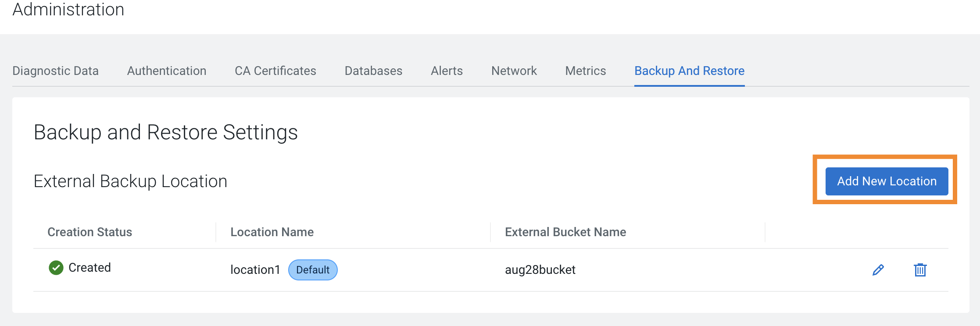Open the Diagnostic Data tab
This screenshot has height=326, width=980.
[56, 71]
